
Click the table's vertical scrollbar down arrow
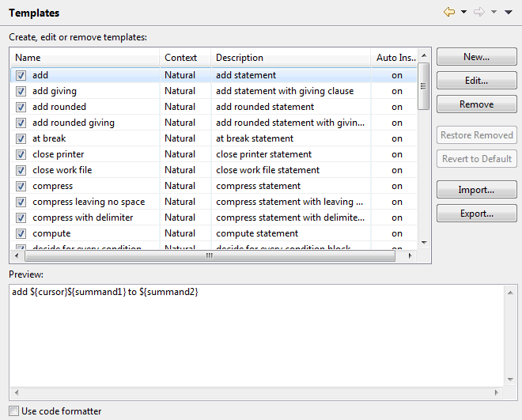424,243
